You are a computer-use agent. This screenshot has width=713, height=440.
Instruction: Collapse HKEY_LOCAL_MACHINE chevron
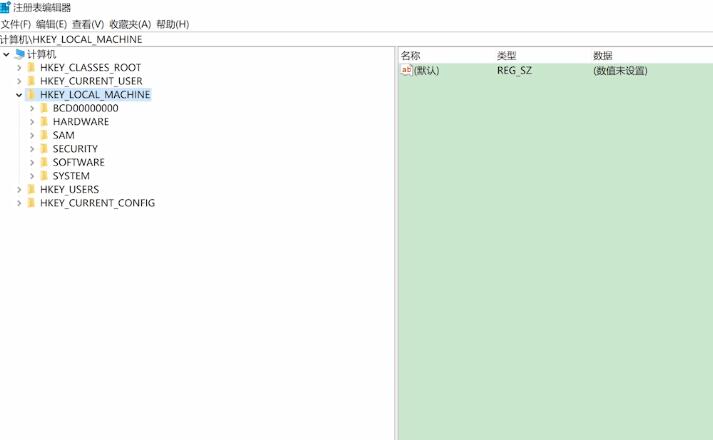click(19, 95)
